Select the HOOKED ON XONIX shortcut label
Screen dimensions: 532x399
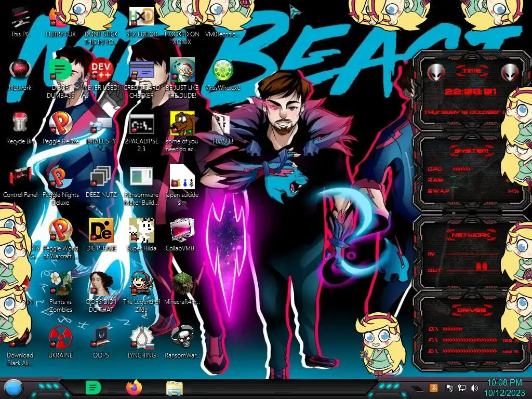tap(182, 38)
